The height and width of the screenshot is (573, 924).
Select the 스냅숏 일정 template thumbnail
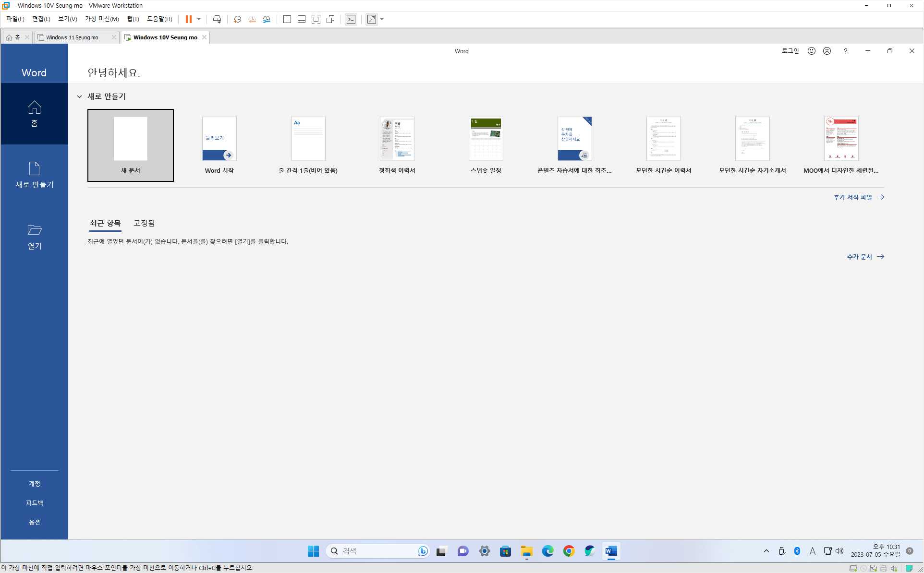click(x=486, y=139)
